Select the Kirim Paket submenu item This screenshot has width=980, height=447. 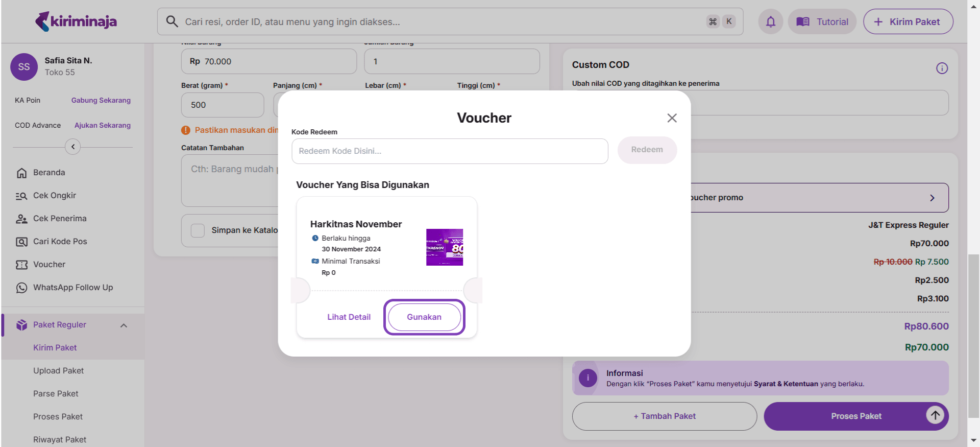click(x=55, y=348)
